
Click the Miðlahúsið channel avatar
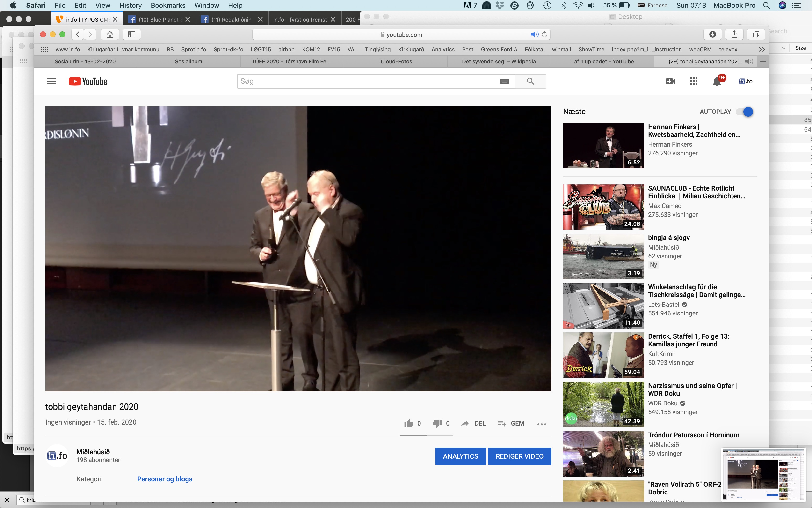pos(57,456)
